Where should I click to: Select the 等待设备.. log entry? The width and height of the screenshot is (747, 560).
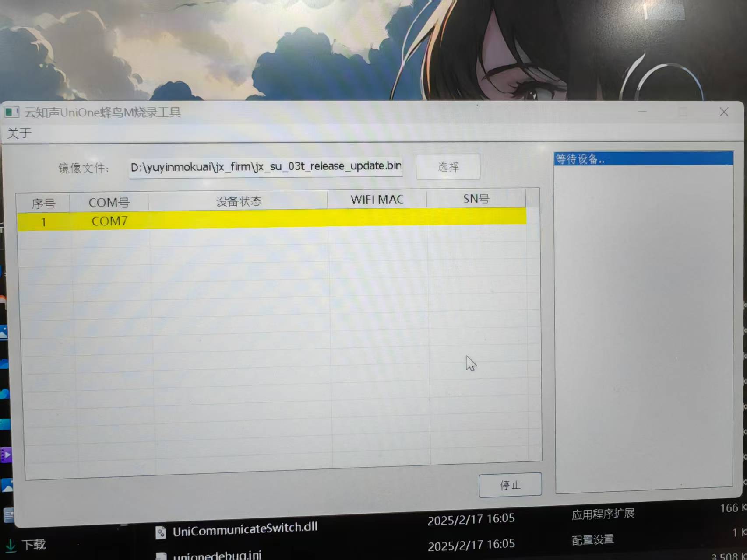click(642, 158)
